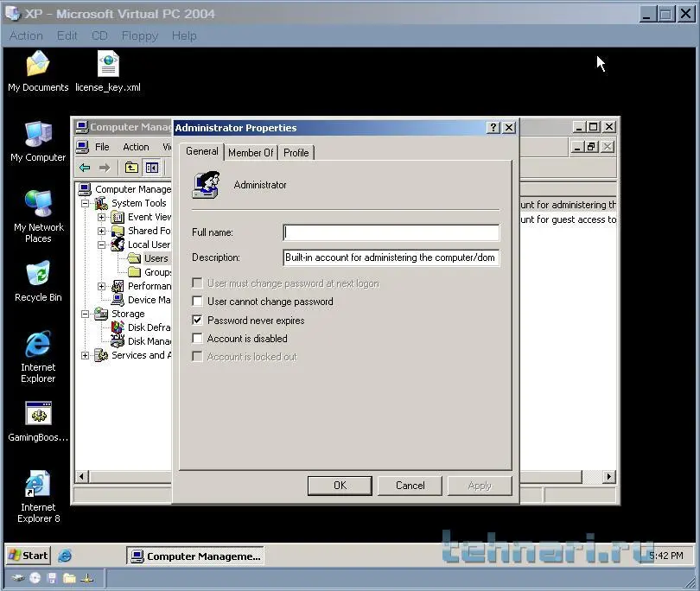Image resolution: width=700 pixels, height=591 pixels.
Task: Open the Recycle Bin icon
Action: tap(38, 281)
